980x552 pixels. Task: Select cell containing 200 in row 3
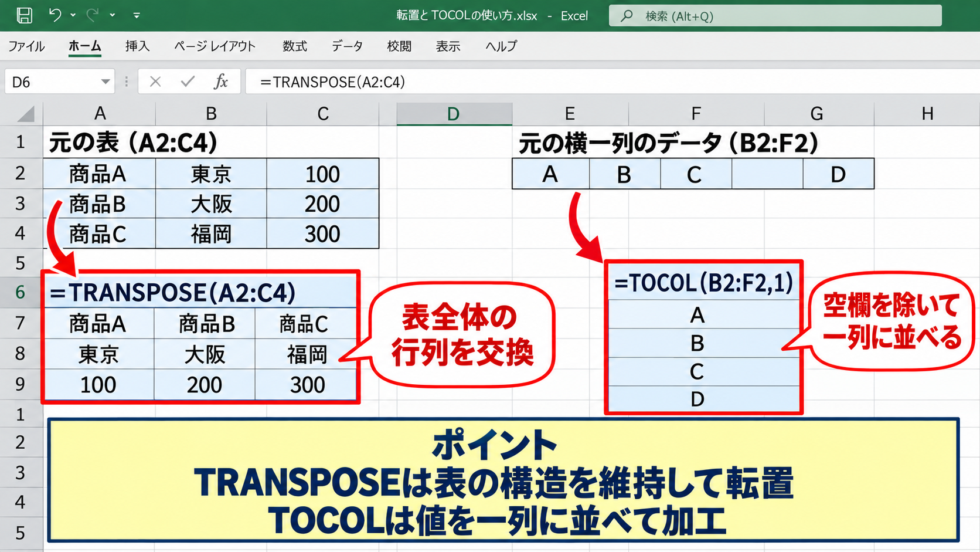pos(322,204)
